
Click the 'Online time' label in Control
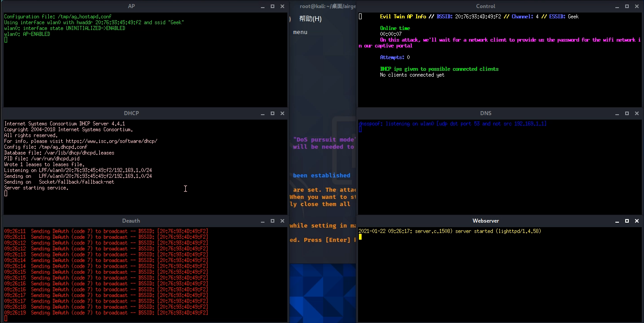pos(395,28)
